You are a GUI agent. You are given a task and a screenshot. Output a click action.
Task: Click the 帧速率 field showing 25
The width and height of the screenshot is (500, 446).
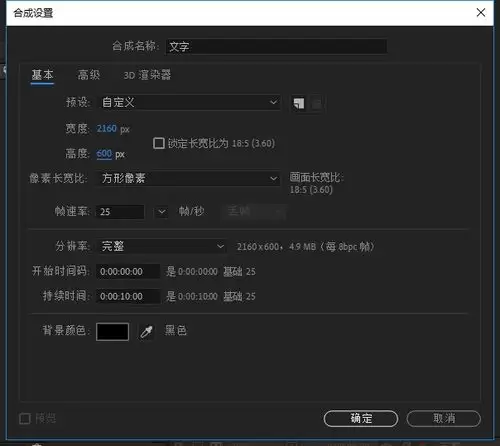pyautogui.click(x=120, y=212)
